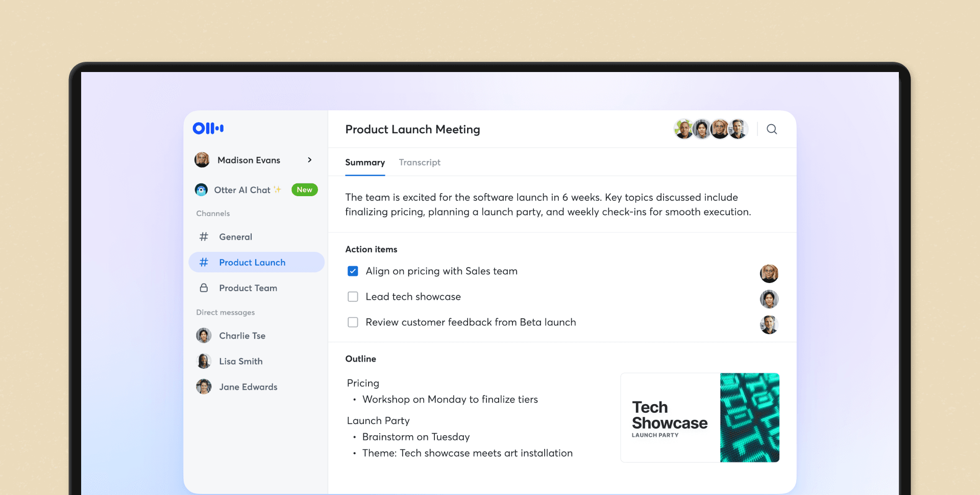The width and height of the screenshot is (980, 495).
Task: Click the meeting participants avatar group
Action: point(710,129)
